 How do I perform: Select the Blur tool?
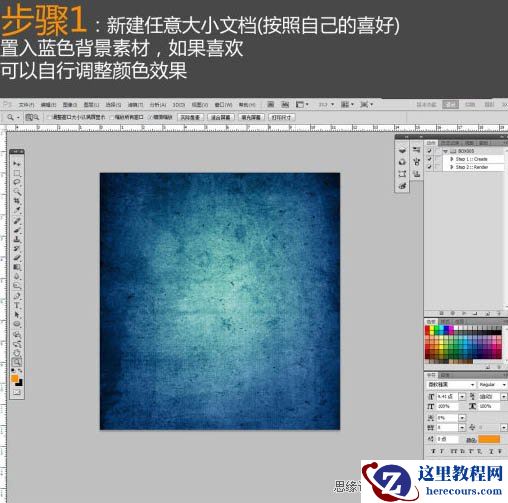tap(17, 277)
